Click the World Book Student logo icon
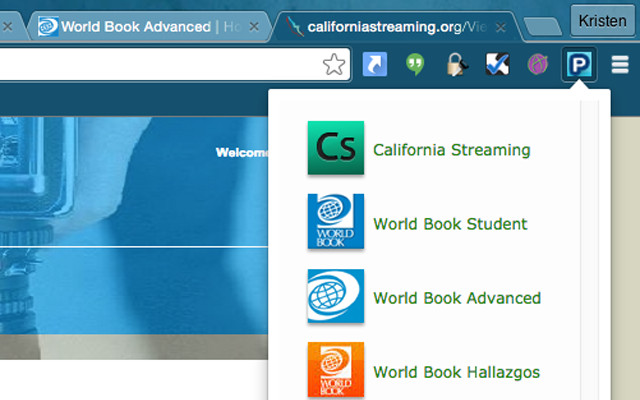640x400 pixels. [x=336, y=221]
